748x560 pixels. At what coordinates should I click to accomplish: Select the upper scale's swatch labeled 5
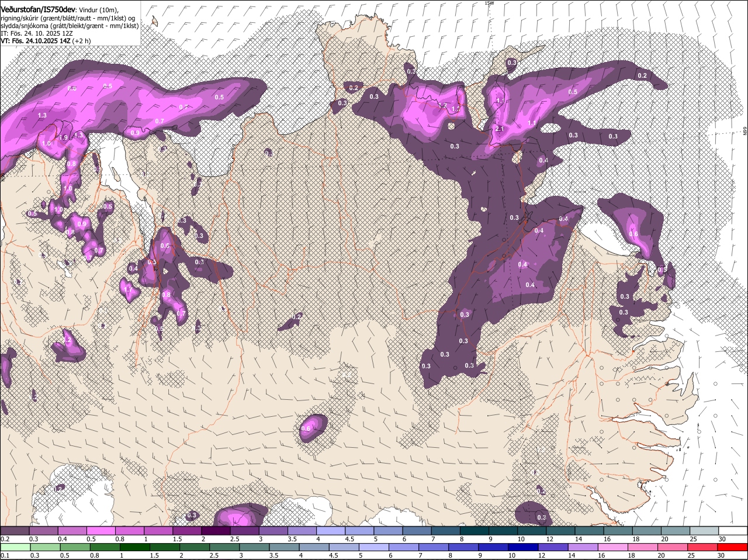[387, 530]
